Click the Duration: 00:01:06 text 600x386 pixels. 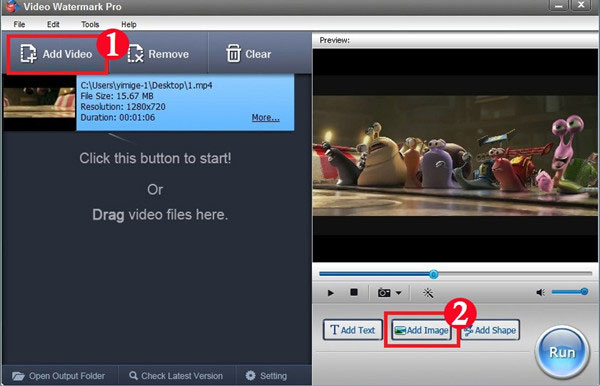click(x=117, y=117)
